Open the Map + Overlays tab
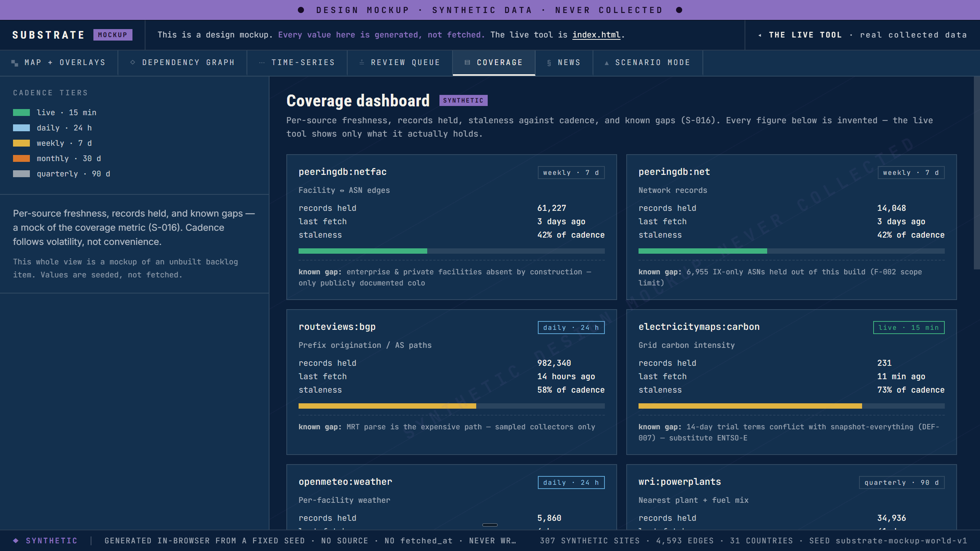This screenshot has width=980, height=551. [59, 63]
